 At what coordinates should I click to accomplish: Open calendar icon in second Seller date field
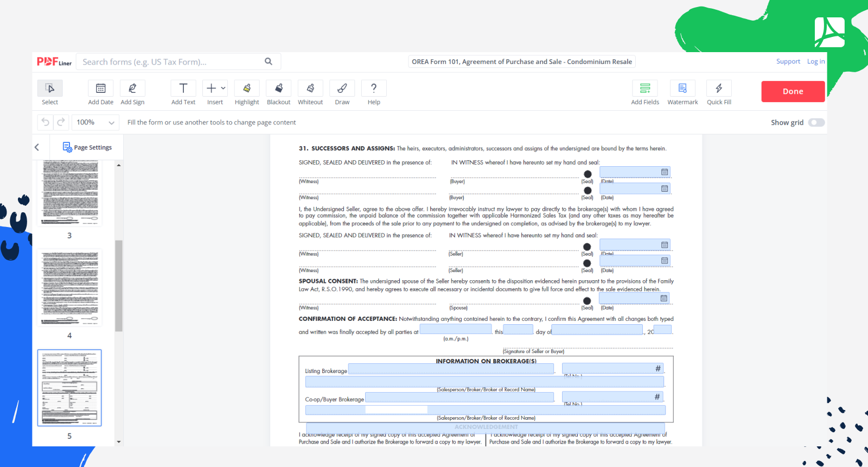pyautogui.click(x=665, y=261)
